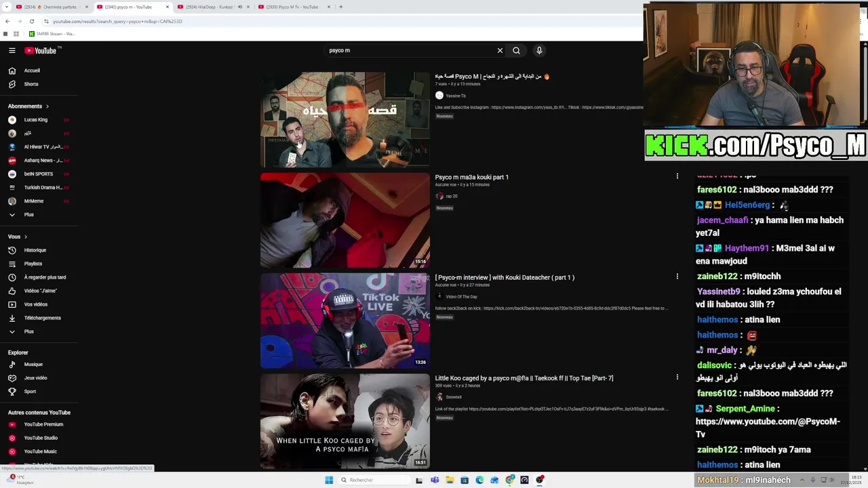Open the Windows Start menu
This screenshot has width=868, height=488.
[329, 480]
